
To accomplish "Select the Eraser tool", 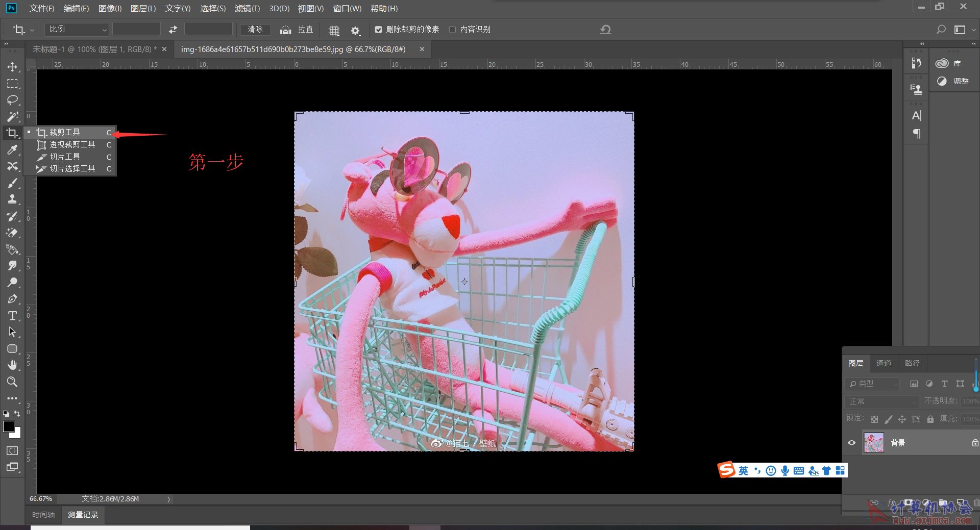I will pyautogui.click(x=12, y=233).
